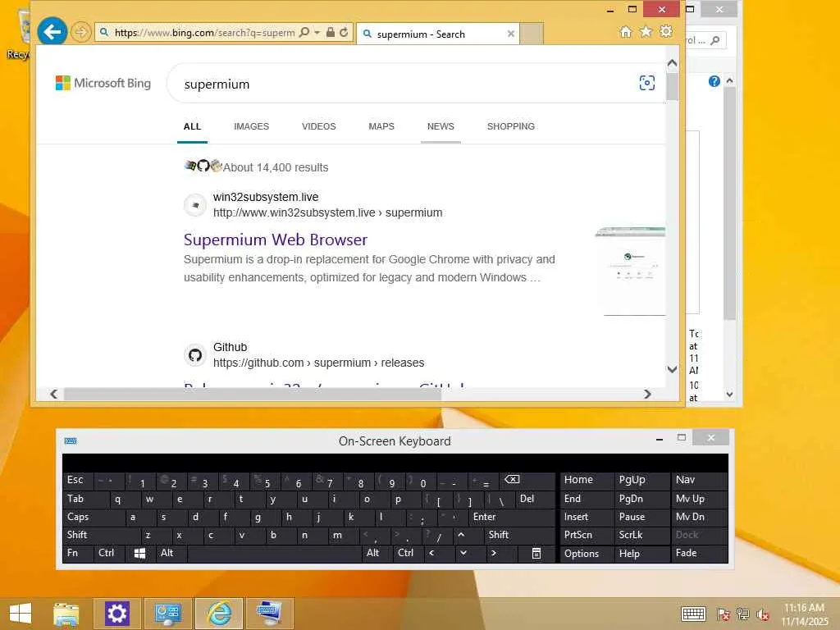840x630 pixels.
Task: Switch to Internet Explorer on the taskbar
Action: pos(219,614)
